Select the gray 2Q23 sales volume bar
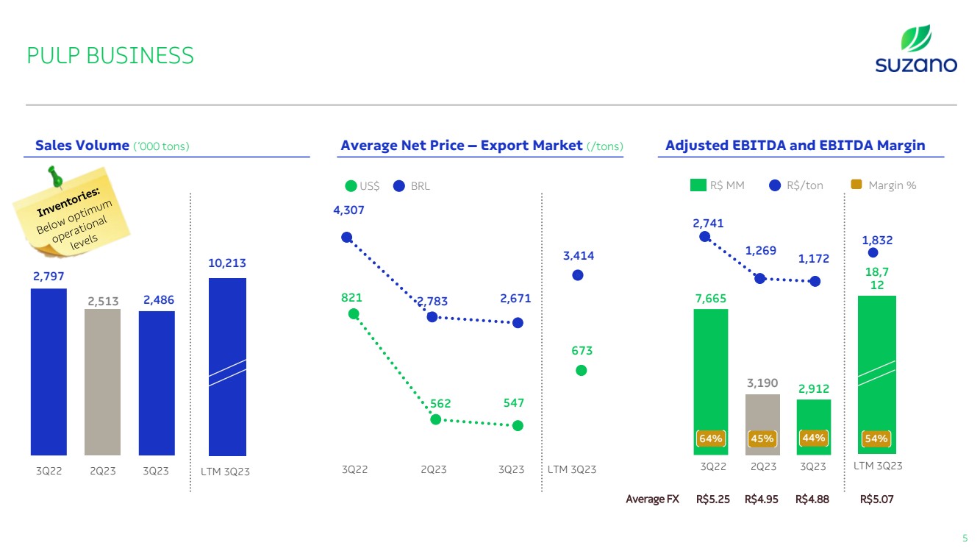This screenshot has height=551, width=980. pos(103,382)
